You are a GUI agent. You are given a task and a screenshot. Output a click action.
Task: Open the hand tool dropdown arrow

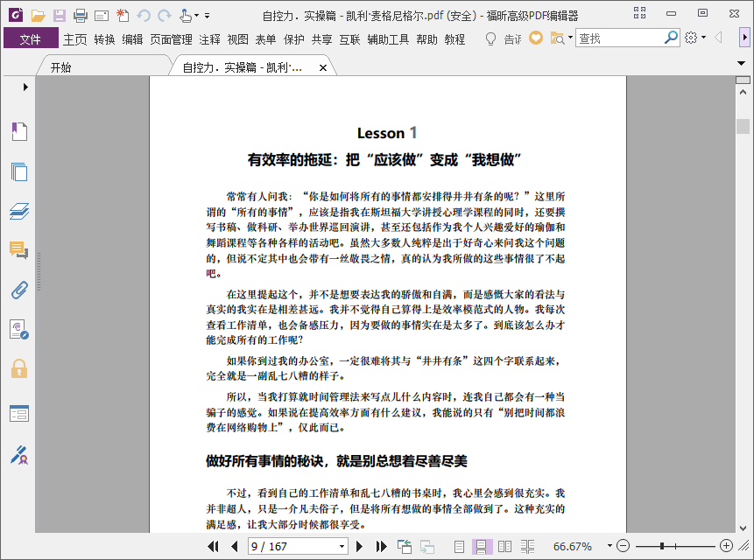point(196,16)
